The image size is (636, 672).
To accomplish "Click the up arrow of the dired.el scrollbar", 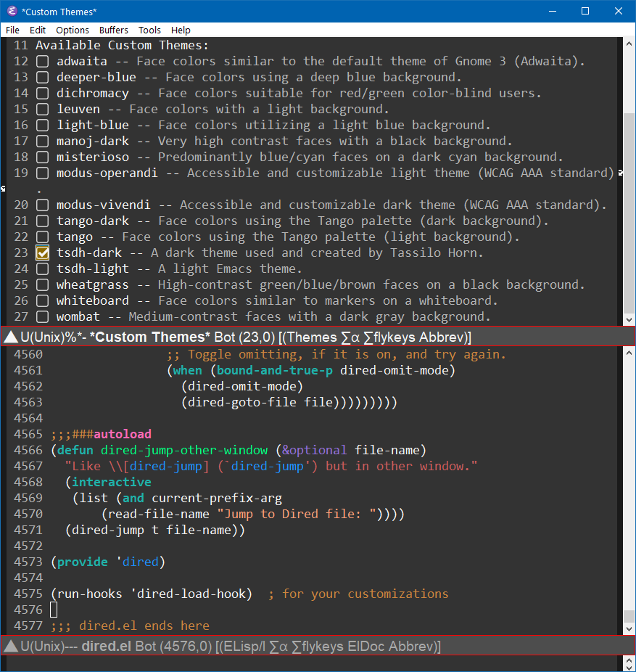I will click(x=629, y=353).
